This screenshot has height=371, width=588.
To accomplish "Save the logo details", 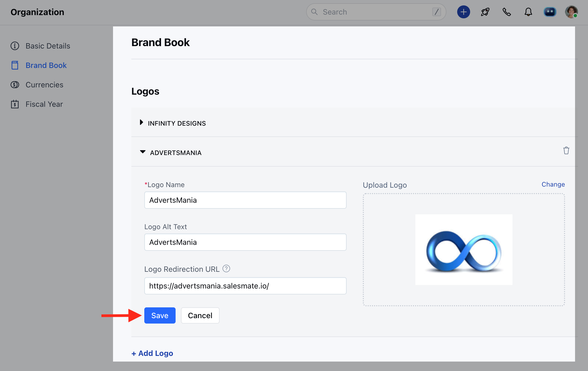I will click(160, 315).
